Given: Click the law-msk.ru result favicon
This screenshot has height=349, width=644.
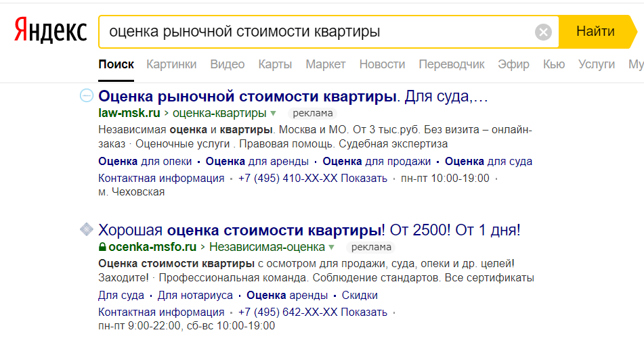Looking at the screenshot, I should [x=86, y=95].
